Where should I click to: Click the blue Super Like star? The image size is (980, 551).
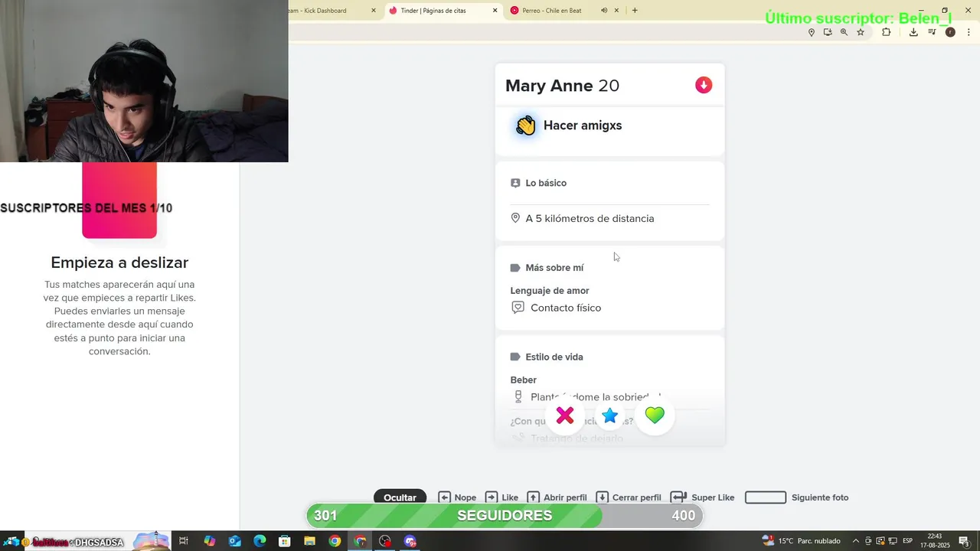609,416
